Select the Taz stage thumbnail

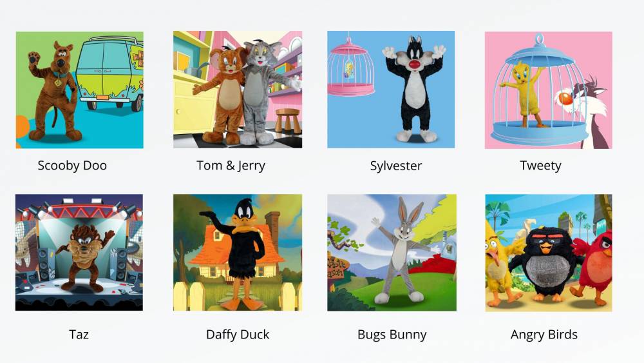pyautogui.click(x=79, y=252)
